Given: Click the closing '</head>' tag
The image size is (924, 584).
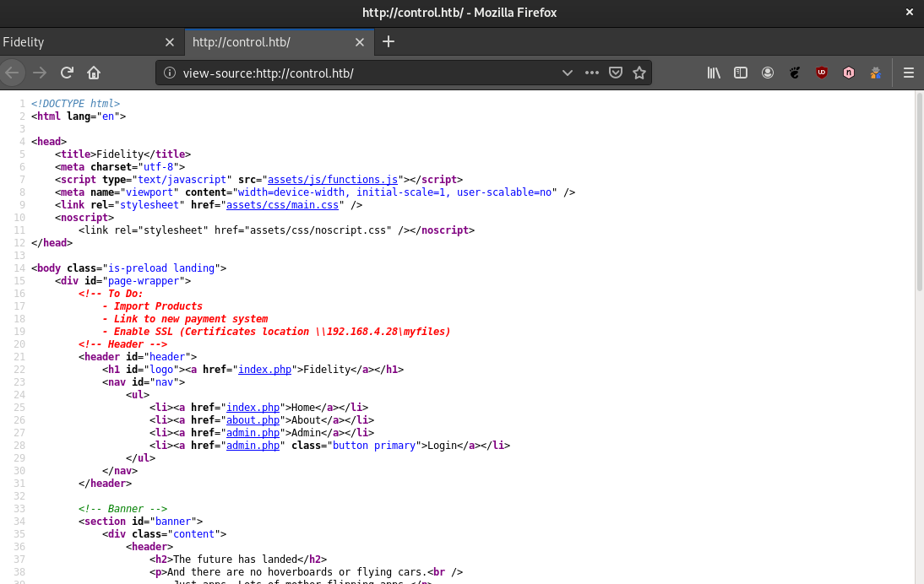Looking at the screenshot, I should (x=52, y=243).
